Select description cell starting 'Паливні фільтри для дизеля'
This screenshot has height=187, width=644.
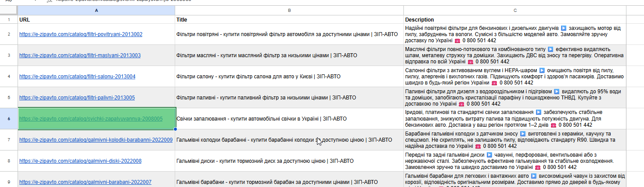pyautogui.click(x=515, y=98)
